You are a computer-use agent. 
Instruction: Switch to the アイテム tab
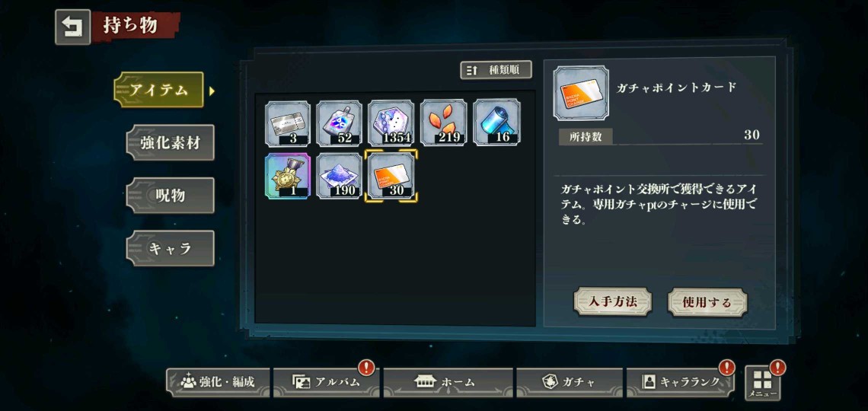(159, 90)
